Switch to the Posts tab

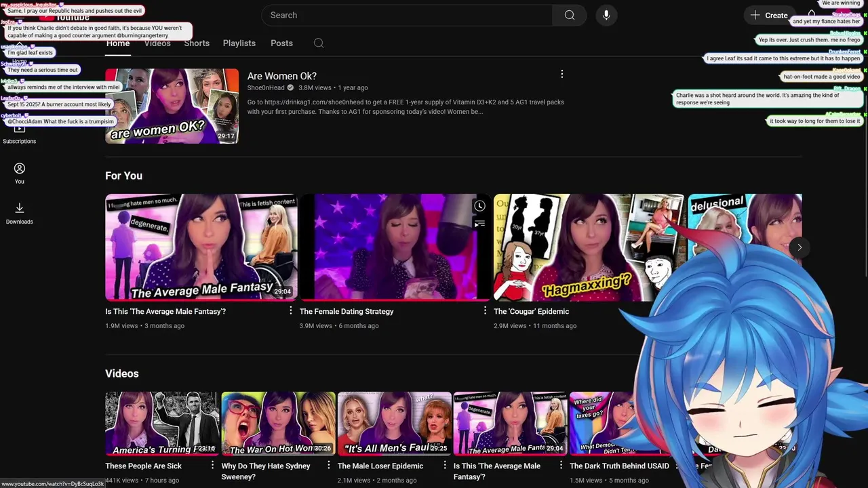(x=281, y=43)
